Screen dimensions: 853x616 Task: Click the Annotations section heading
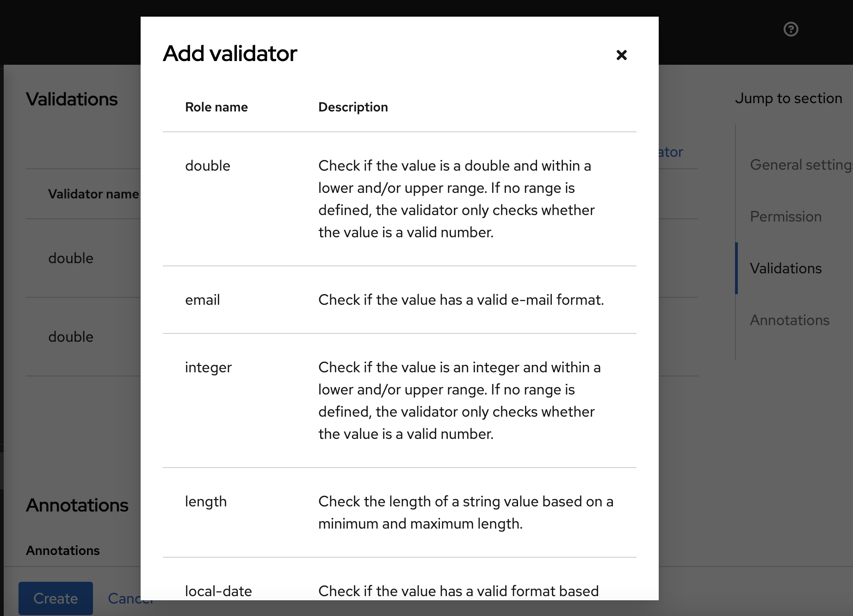click(x=77, y=505)
